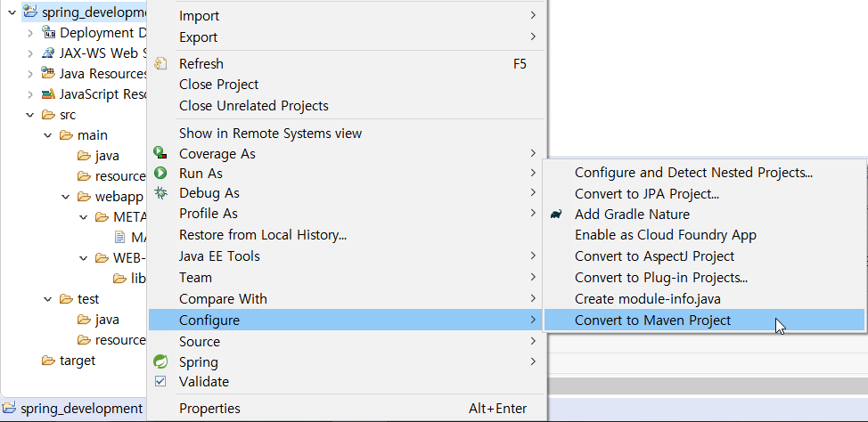Open Properties from the context menu
The image size is (868, 422).
coord(209,409)
